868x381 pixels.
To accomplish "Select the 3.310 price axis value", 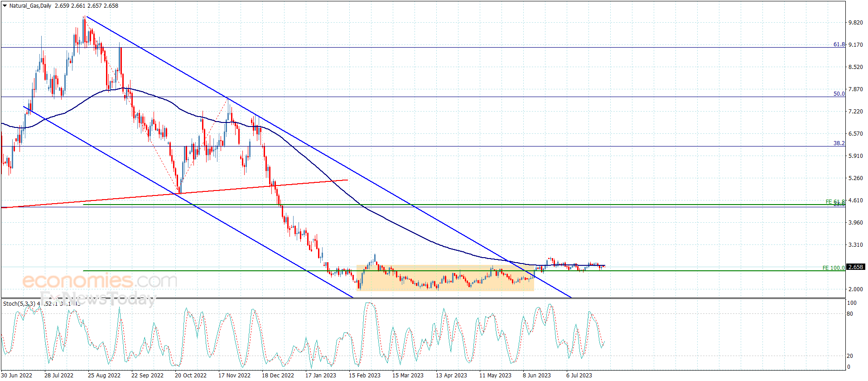I will [x=856, y=245].
